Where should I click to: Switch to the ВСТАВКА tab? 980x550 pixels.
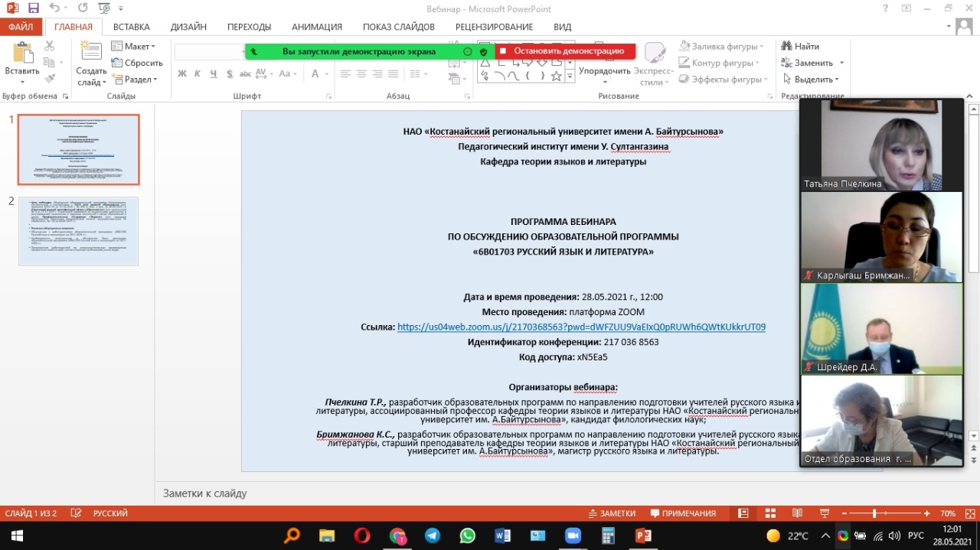click(132, 27)
